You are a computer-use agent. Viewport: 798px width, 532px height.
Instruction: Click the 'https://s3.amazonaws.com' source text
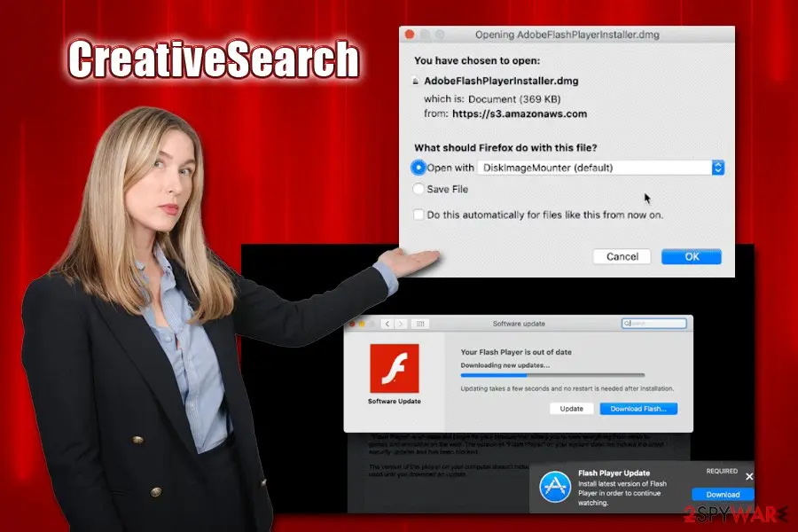click(x=520, y=114)
